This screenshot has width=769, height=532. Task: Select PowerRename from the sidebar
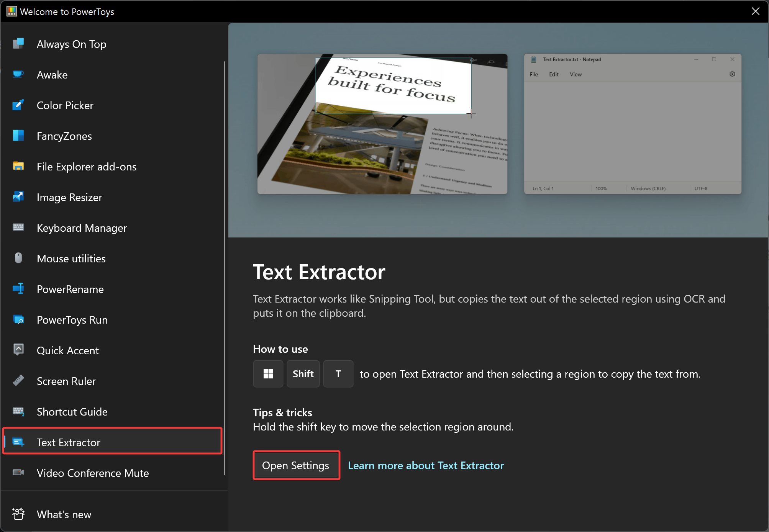click(x=112, y=289)
